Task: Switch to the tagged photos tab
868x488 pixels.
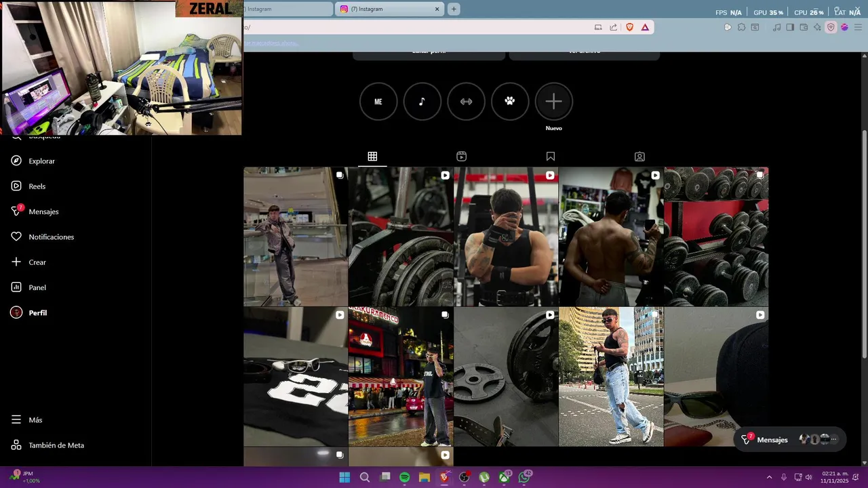Action: tap(639, 157)
